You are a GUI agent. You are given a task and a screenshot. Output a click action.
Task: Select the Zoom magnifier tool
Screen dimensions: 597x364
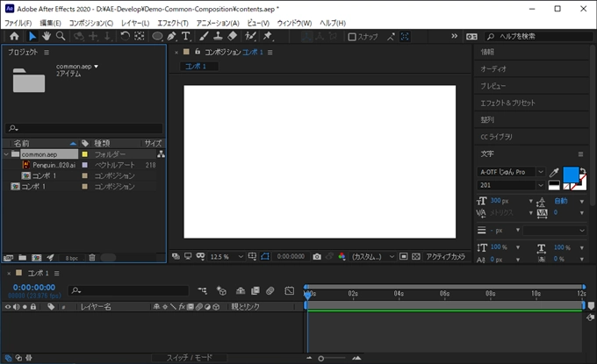click(x=61, y=36)
